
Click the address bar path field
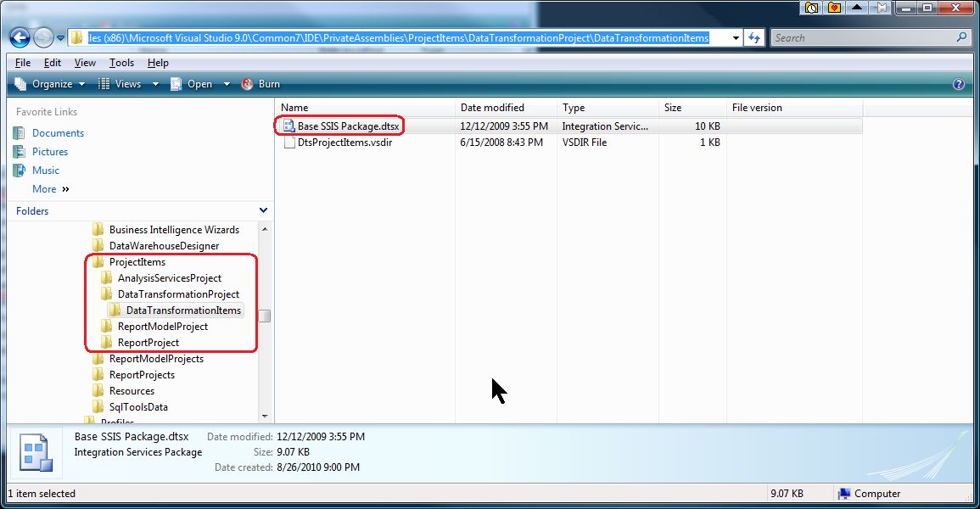point(398,38)
